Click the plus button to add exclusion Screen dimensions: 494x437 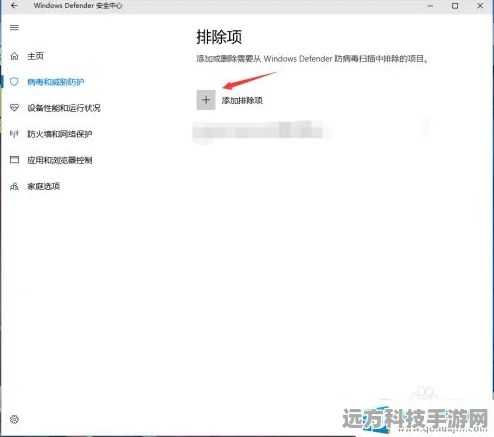(x=206, y=100)
